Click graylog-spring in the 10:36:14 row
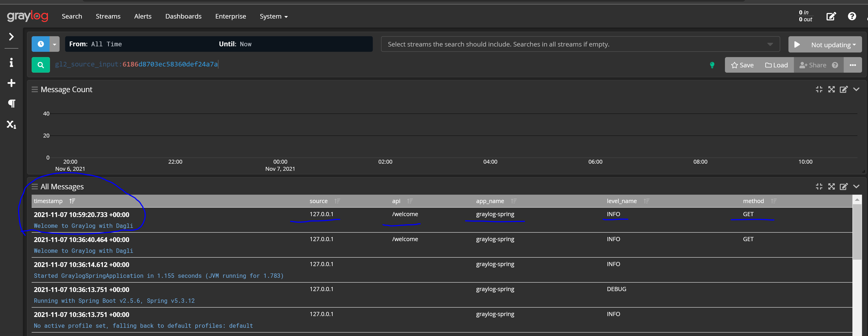 [x=495, y=264]
